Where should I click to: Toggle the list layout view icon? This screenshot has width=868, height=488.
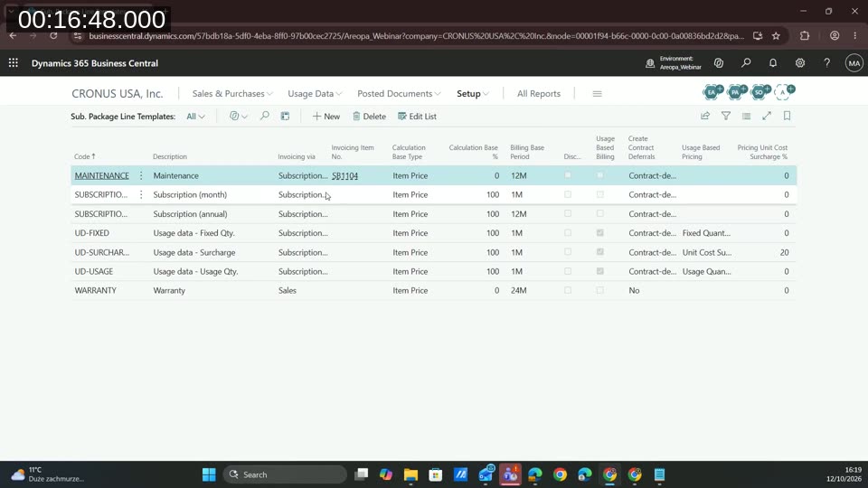(x=746, y=116)
